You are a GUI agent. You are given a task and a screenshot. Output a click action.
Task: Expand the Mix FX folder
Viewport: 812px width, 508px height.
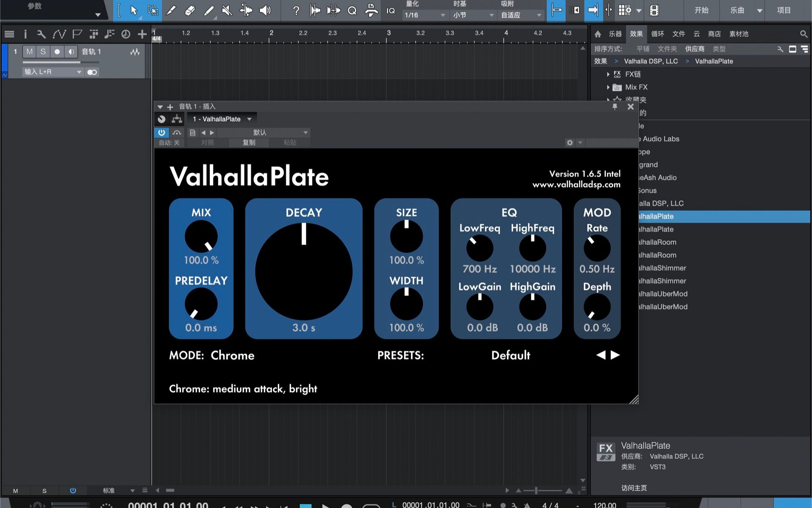pos(608,87)
